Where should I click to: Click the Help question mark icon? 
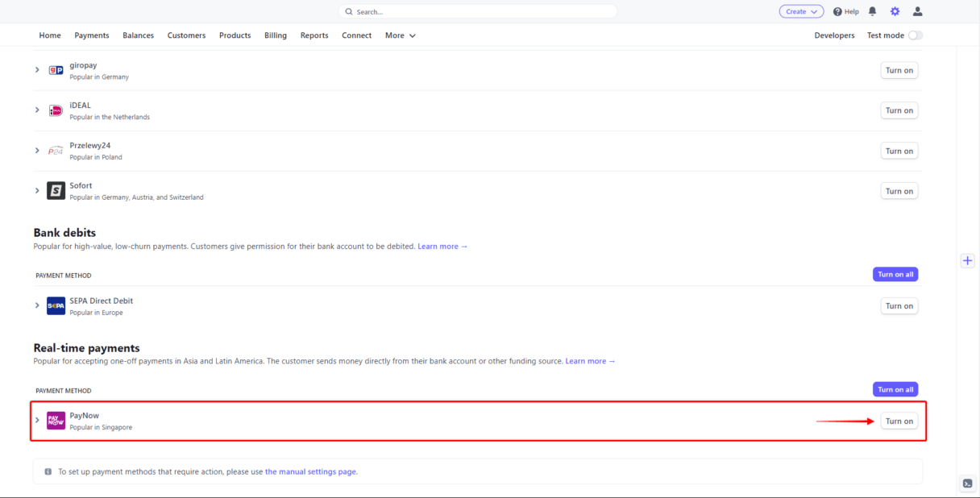point(837,11)
